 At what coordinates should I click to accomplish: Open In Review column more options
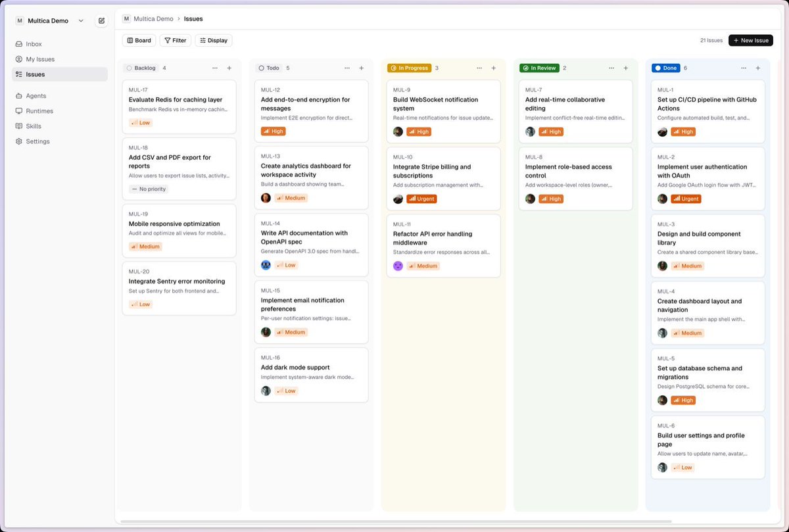click(611, 68)
